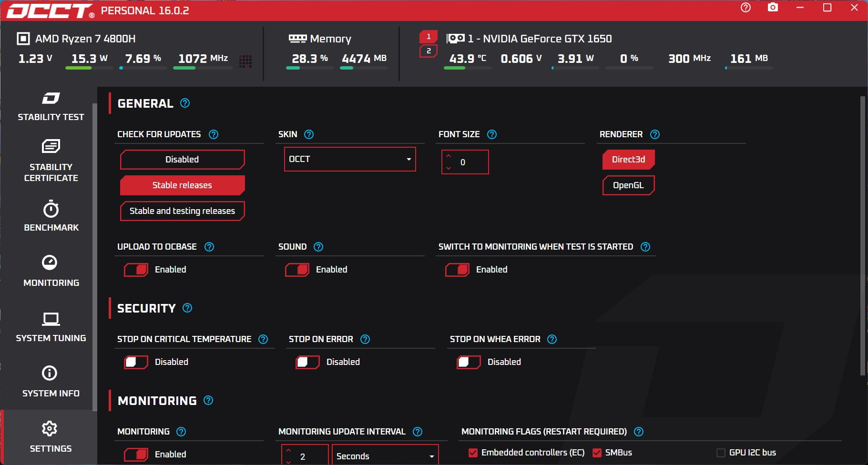Increase font size with up arrow
Image resolution: width=868 pixels, height=465 pixels.
[x=449, y=156]
